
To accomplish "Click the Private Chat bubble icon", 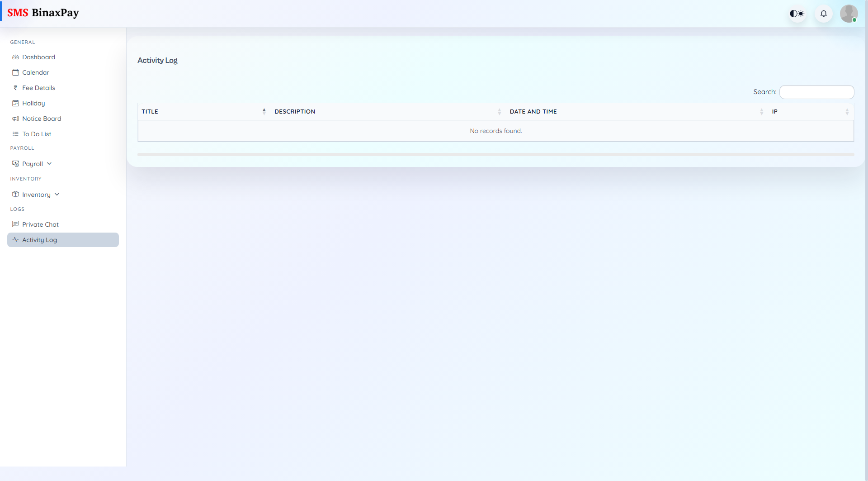I will click(15, 224).
